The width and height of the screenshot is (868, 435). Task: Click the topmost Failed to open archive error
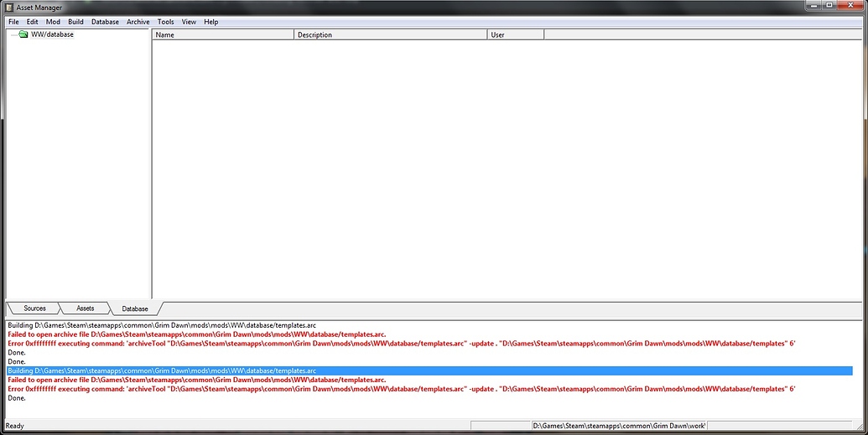(x=196, y=334)
